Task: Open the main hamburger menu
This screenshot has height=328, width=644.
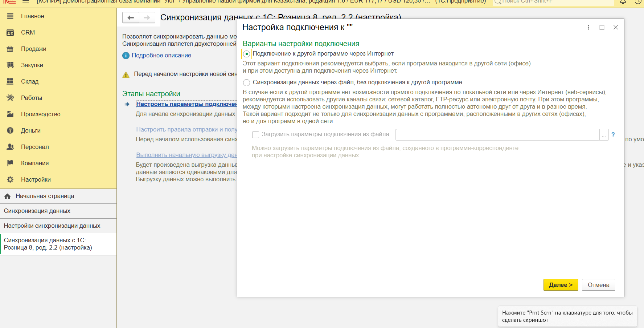Action: click(25, 1)
